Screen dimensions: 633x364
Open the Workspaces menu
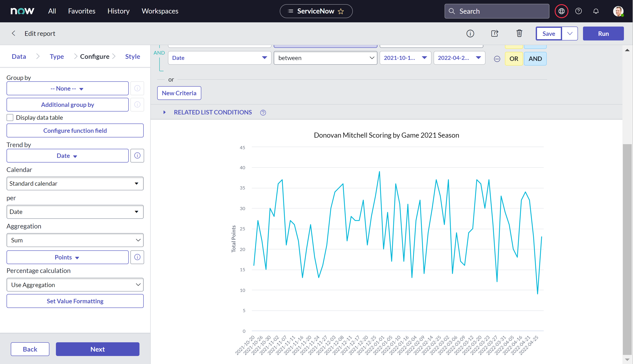[x=160, y=11]
